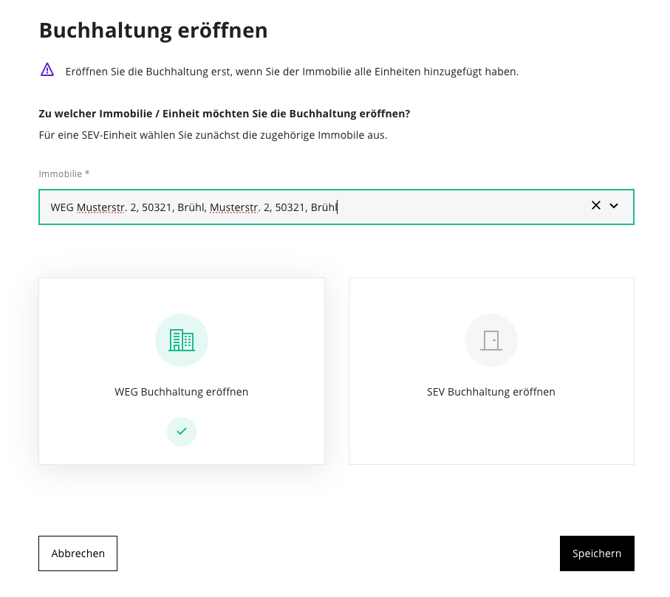
Task: Click the grey door icon for SEV
Action: point(491,340)
